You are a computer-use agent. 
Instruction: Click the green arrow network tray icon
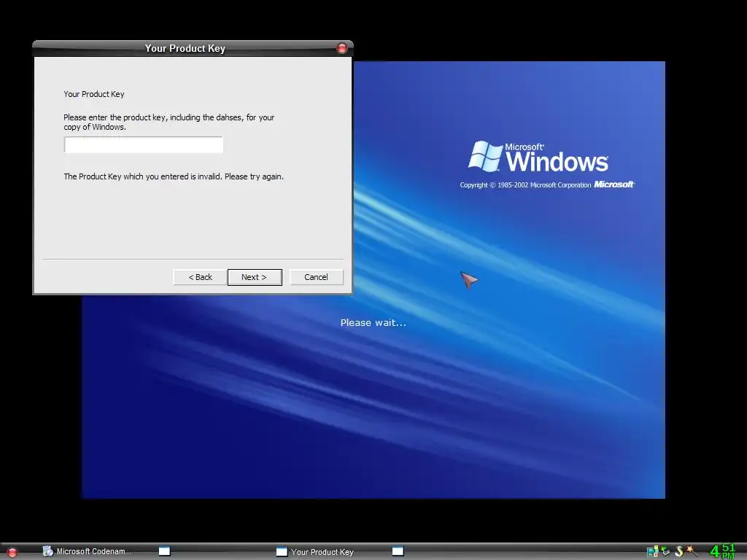click(x=665, y=551)
